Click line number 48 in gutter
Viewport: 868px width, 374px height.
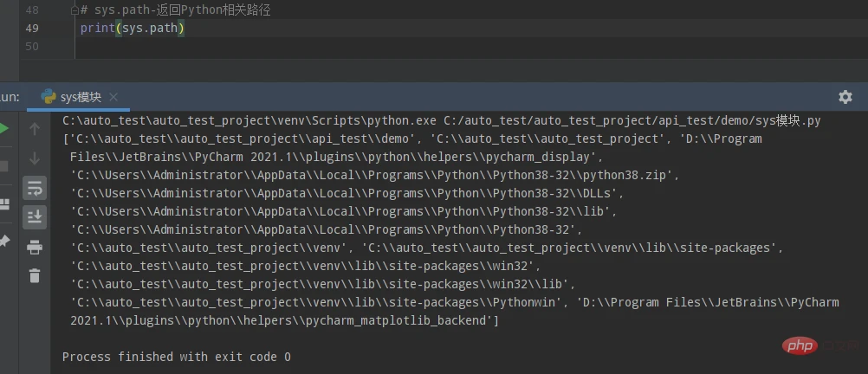pyautogui.click(x=32, y=10)
